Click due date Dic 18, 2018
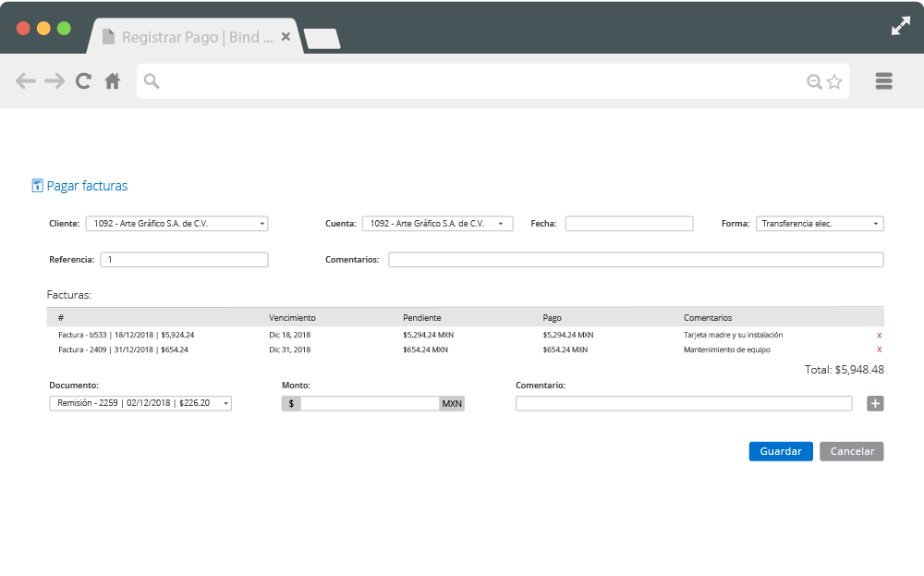The image size is (924, 576). point(289,335)
